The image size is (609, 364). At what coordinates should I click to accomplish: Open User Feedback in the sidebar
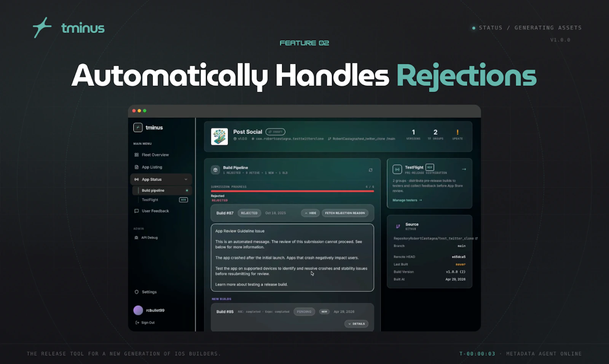155,211
